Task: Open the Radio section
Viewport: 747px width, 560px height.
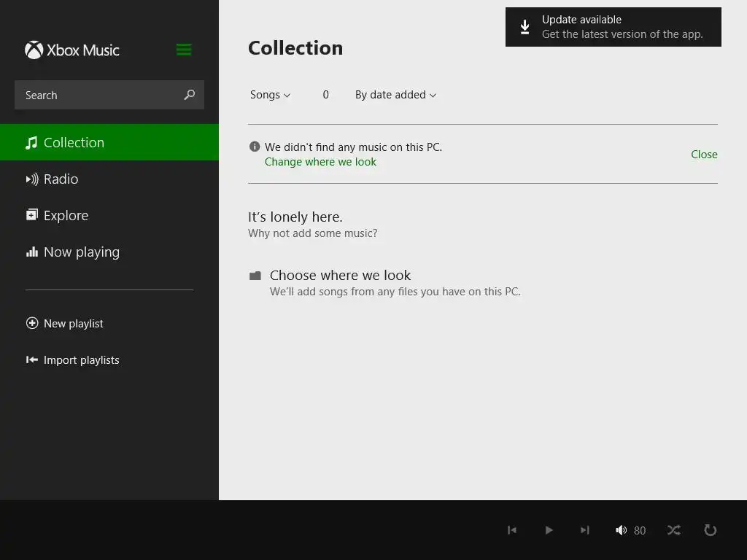Action: (109, 179)
